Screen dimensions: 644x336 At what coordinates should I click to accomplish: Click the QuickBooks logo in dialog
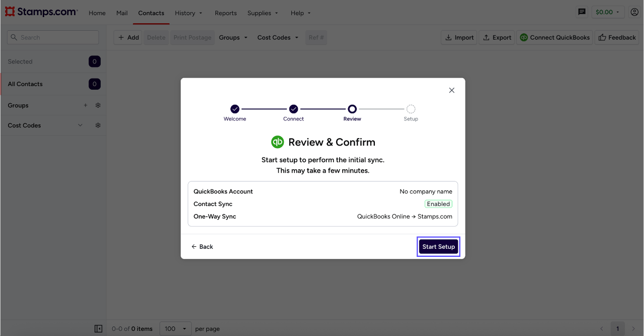[278, 142]
